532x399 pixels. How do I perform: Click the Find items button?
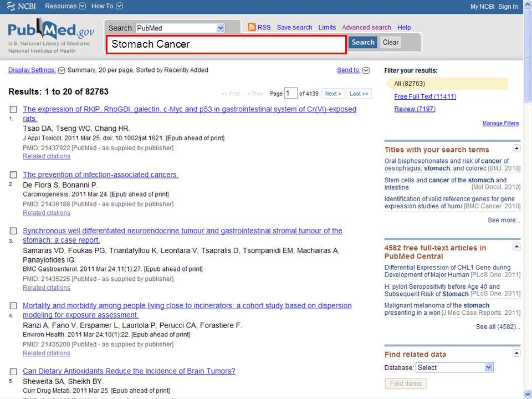coord(406,383)
